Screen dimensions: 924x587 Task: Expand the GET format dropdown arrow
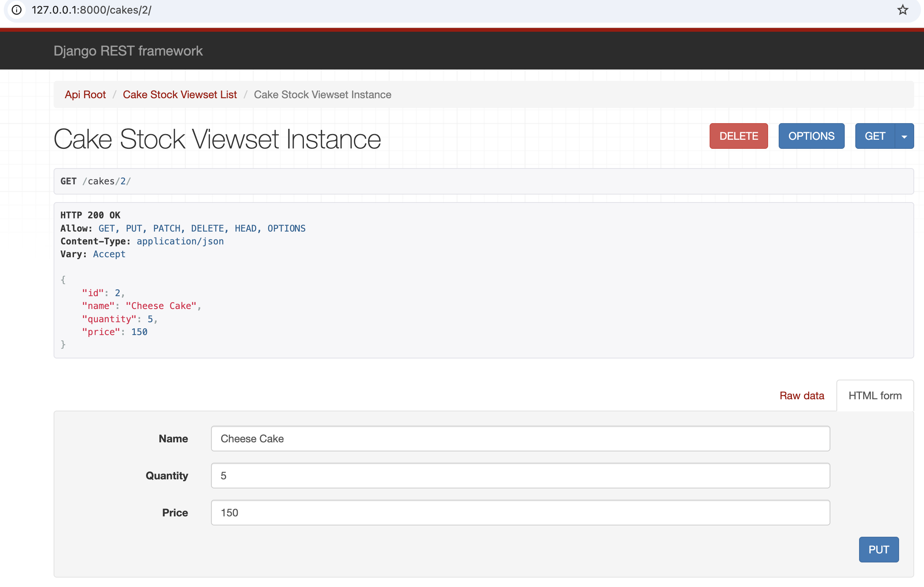click(x=904, y=136)
